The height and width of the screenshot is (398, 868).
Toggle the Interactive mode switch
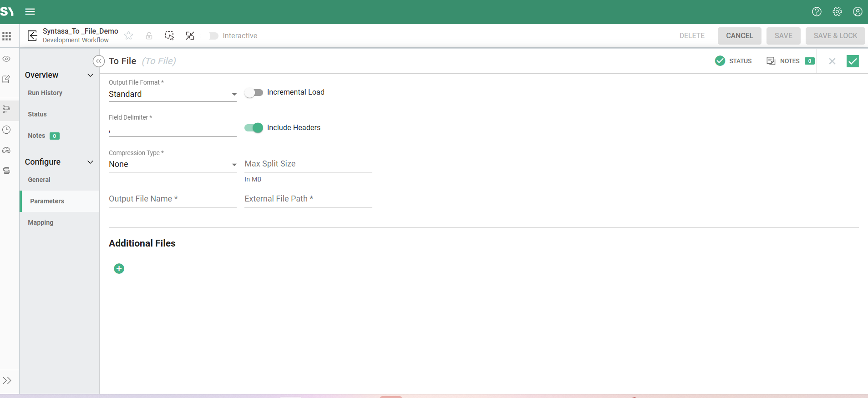tap(213, 36)
